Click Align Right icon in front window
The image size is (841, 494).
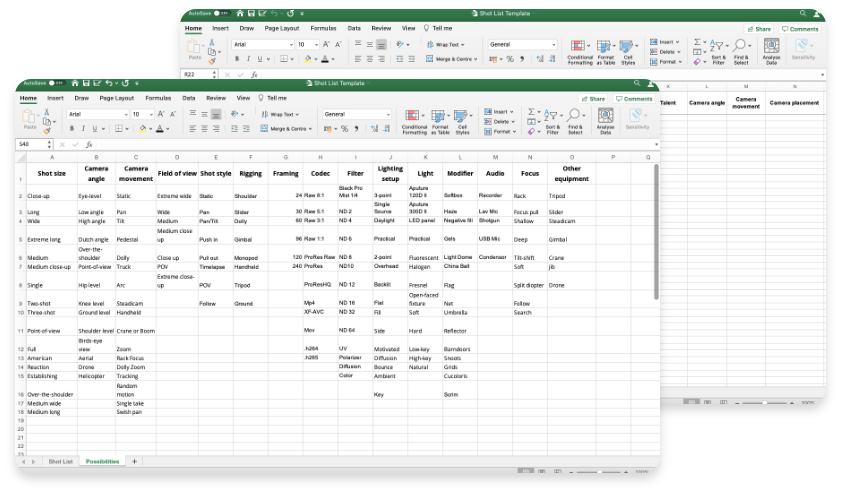[x=216, y=129]
